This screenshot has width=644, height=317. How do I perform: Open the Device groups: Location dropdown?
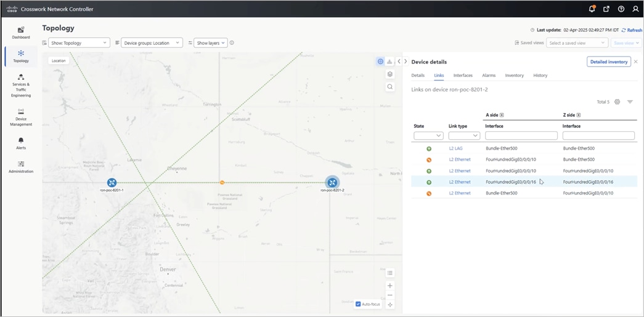pos(152,42)
